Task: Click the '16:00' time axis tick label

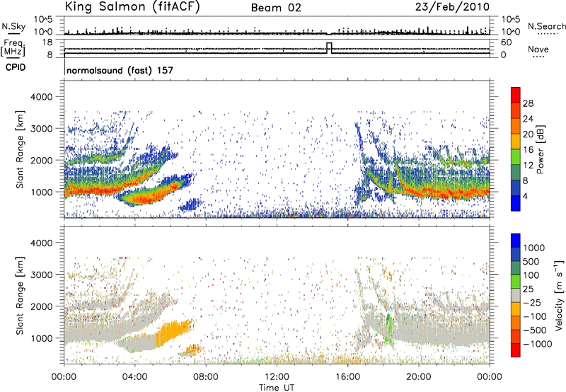Action: [x=347, y=376]
